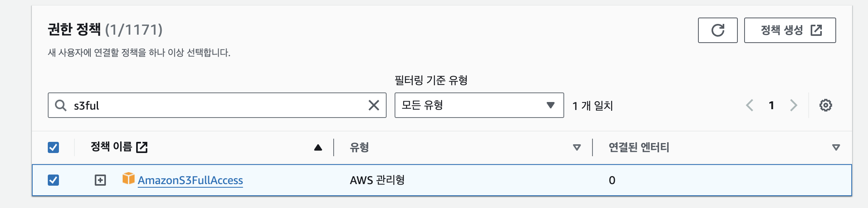The width and height of the screenshot is (868, 208).
Task: Clear the search text with X icon
Action: [x=373, y=105]
